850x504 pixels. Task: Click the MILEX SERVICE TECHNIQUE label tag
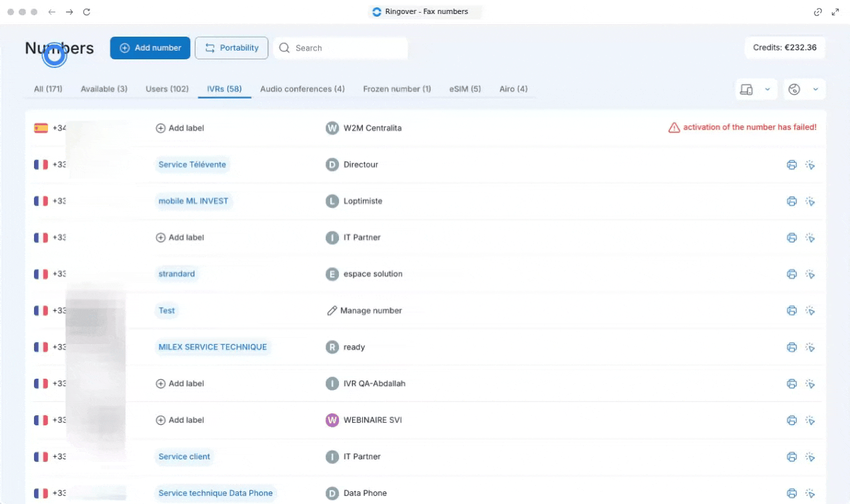(213, 347)
